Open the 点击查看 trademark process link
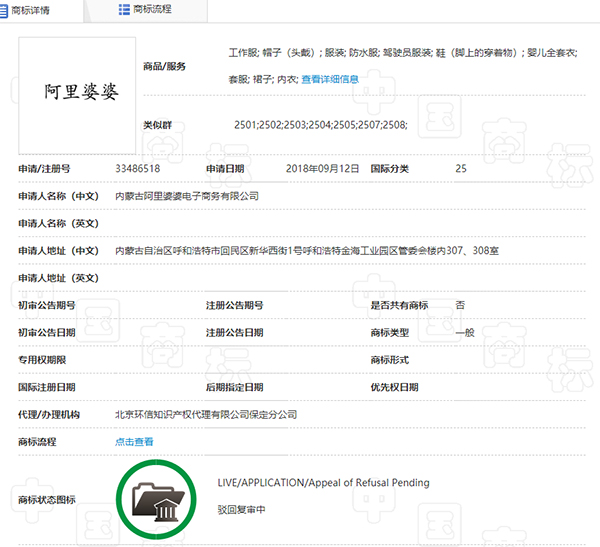 [134, 442]
